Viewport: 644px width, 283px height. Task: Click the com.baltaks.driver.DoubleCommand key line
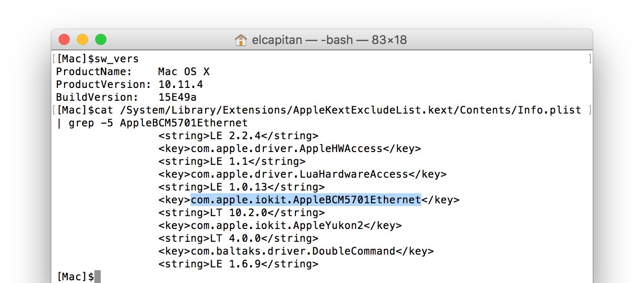296,251
